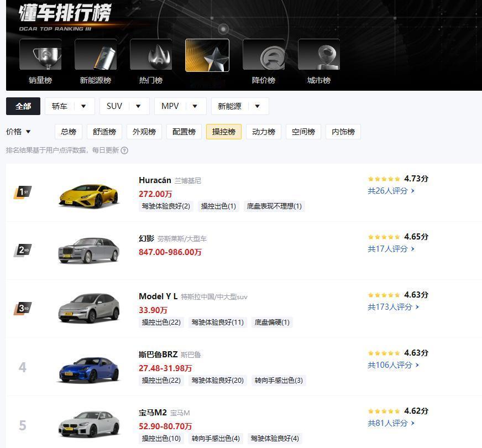Switch to the 配置榜 tab
This screenshot has height=448, width=482.
pos(184,132)
